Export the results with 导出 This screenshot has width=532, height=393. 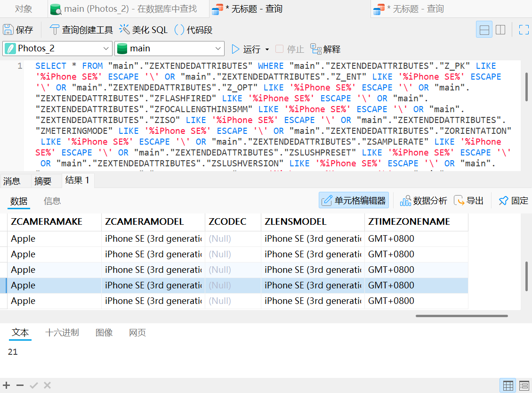[x=468, y=201]
